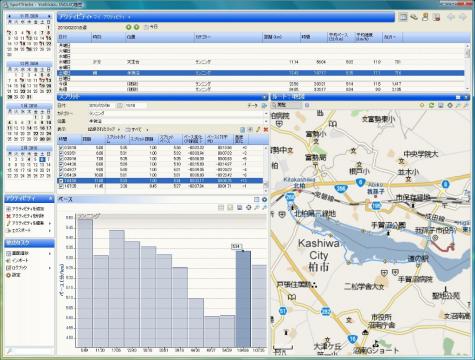Viewport: 475px width, 360px height.
Task: Show the next month in the calendar
Action: (49, 16)
